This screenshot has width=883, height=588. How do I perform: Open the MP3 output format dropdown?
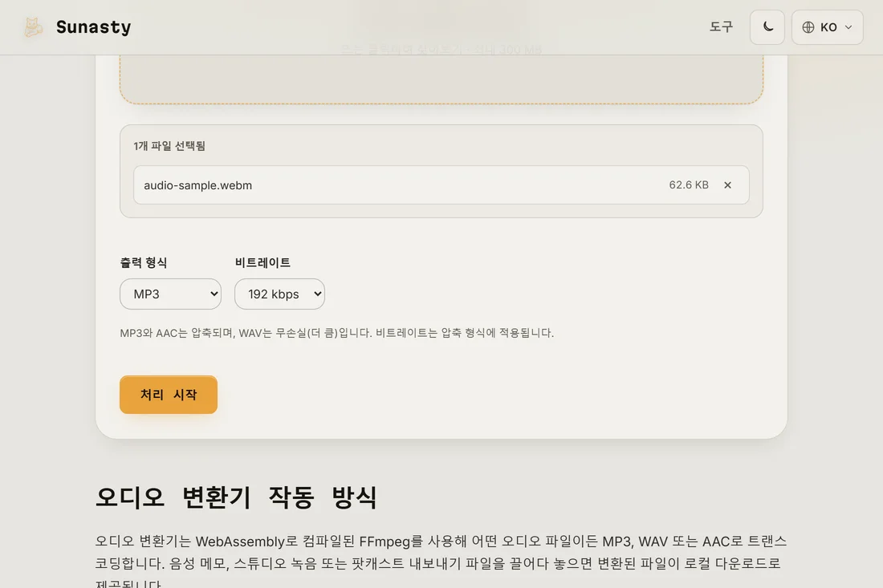click(171, 294)
